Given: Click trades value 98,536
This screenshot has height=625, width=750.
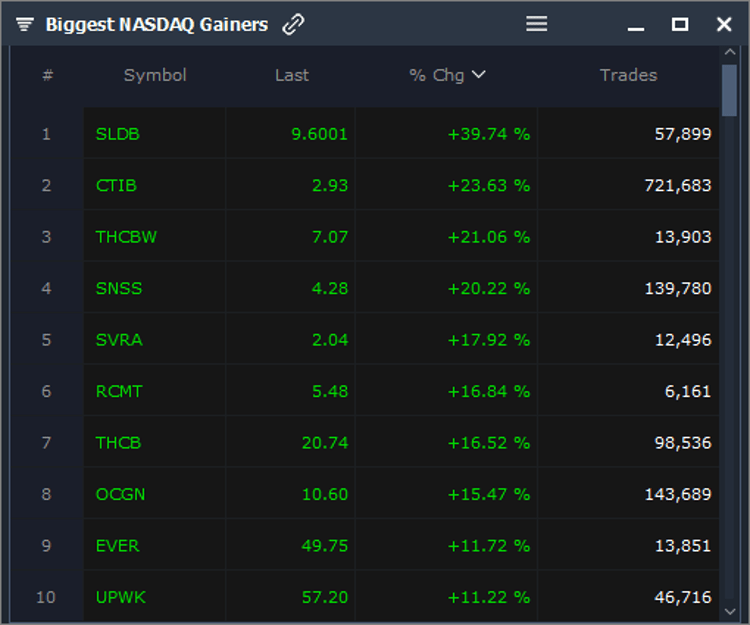Looking at the screenshot, I should (683, 443).
